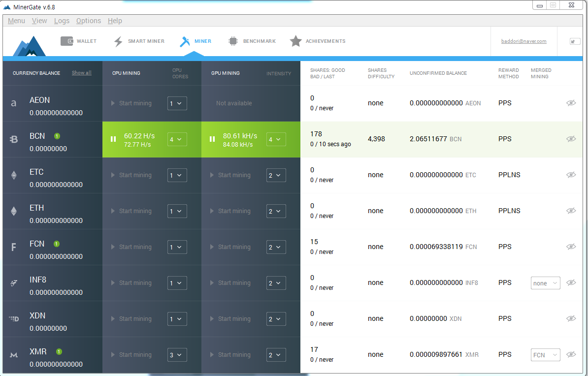Viewport: 588px width, 376px height.
Task: Hide the ETC currency row
Action: pyautogui.click(x=571, y=175)
